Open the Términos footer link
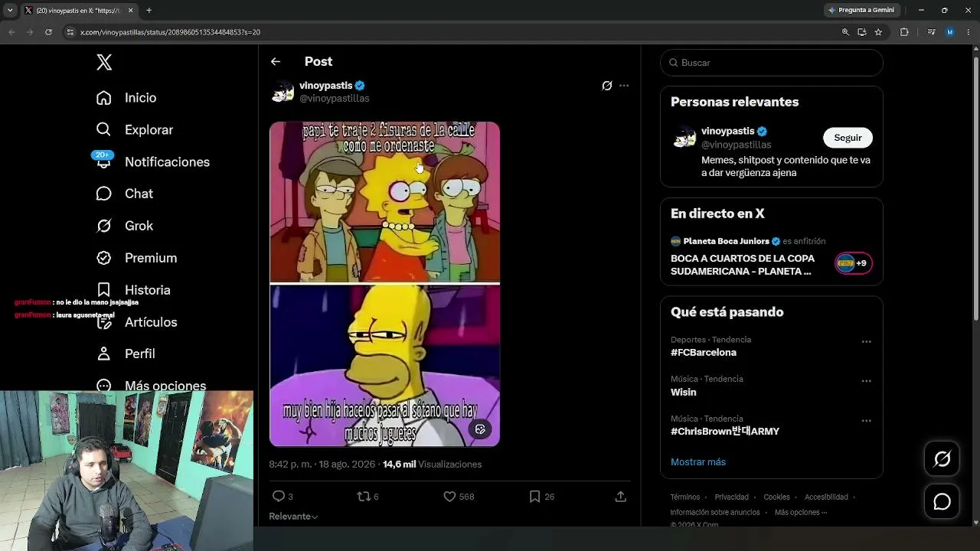The height and width of the screenshot is (551, 980). tap(685, 497)
